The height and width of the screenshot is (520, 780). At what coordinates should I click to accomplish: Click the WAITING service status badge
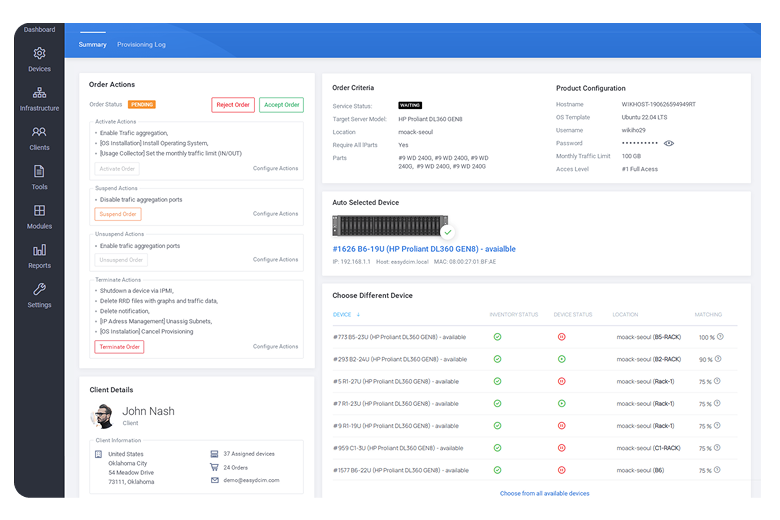[410, 105]
